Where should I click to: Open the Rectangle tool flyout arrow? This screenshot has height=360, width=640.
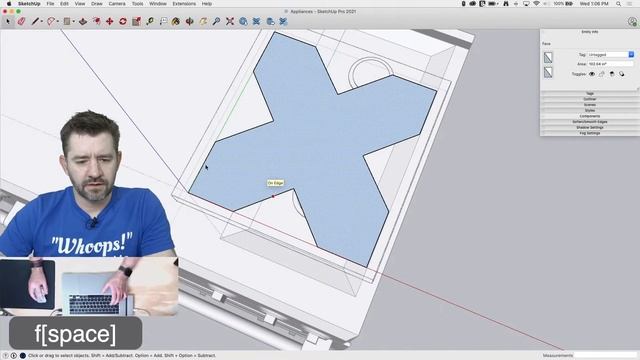coord(73,22)
